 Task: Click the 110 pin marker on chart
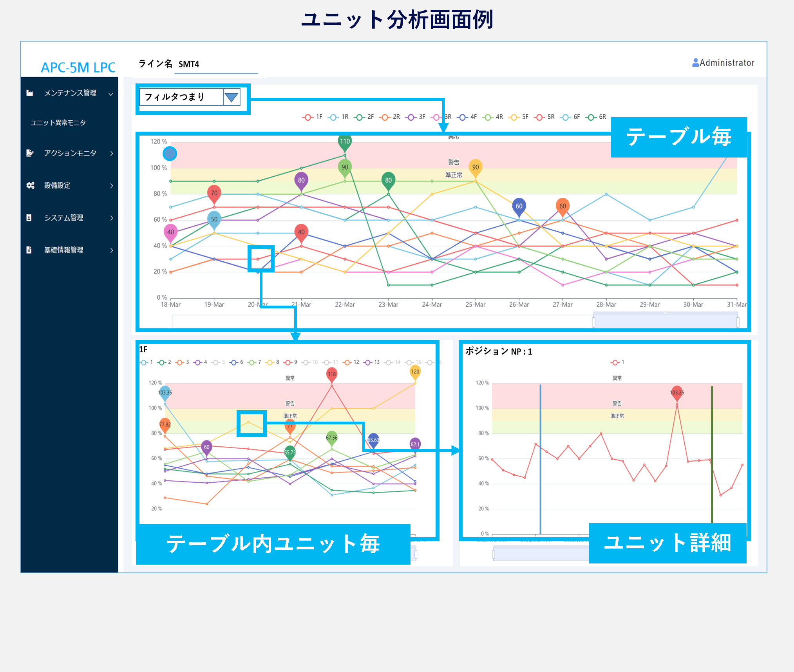[345, 142]
